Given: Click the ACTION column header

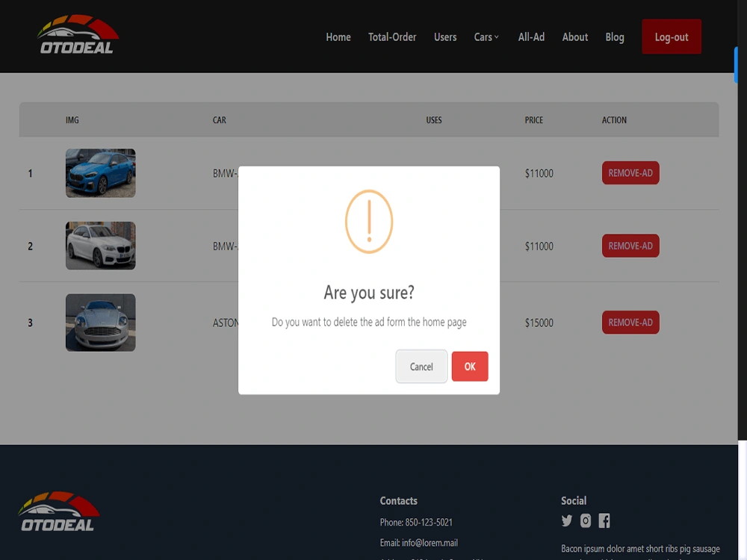Looking at the screenshot, I should [x=614, y=120].
